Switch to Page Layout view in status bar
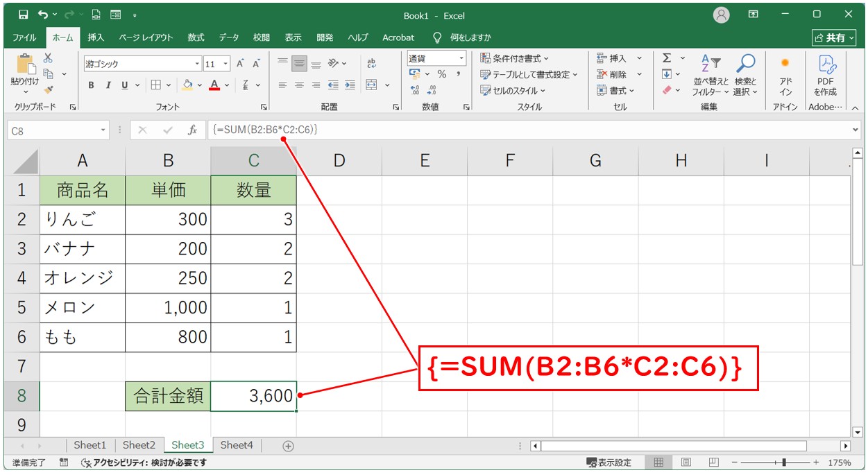868x475 pixels. point(686,463)
